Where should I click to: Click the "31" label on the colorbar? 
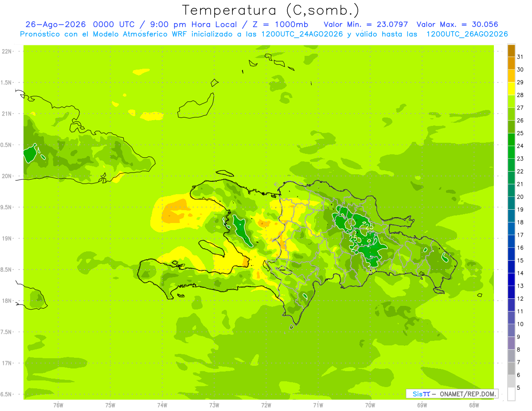coord(520,57)
